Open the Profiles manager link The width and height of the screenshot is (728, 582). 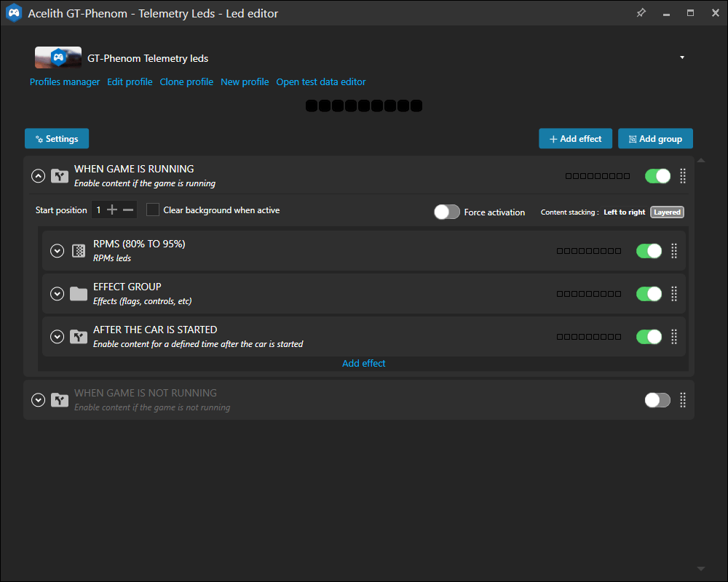click(65, 82)
